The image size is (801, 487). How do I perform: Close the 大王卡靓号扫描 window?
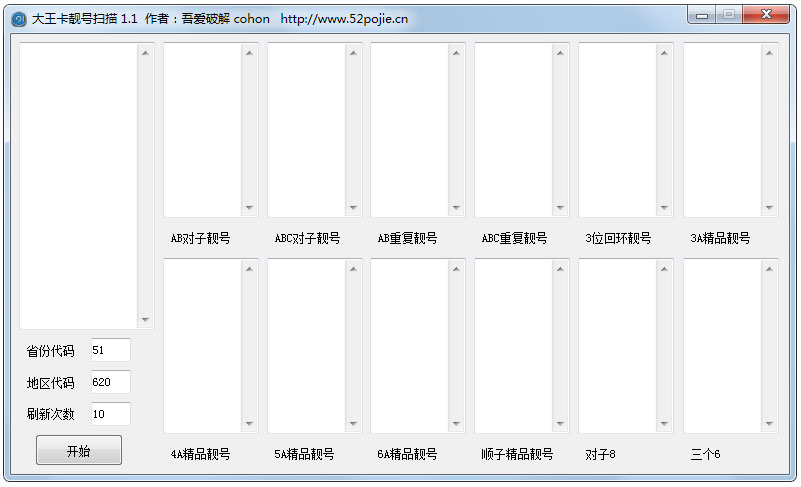pyautogui.click(x=766, y=15)
